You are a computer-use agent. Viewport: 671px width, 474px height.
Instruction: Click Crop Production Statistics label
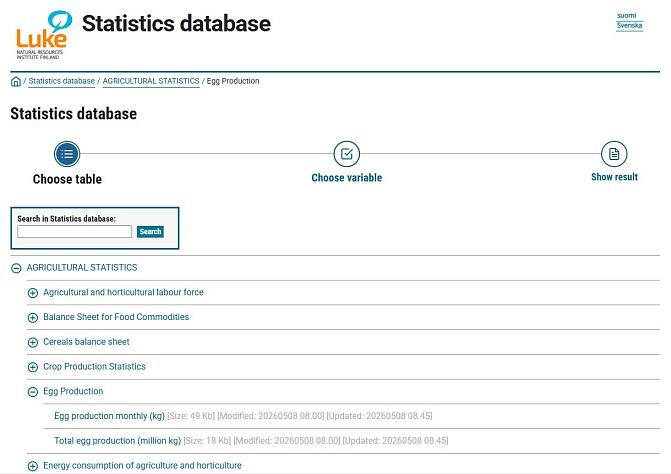(x=94, y=367)
